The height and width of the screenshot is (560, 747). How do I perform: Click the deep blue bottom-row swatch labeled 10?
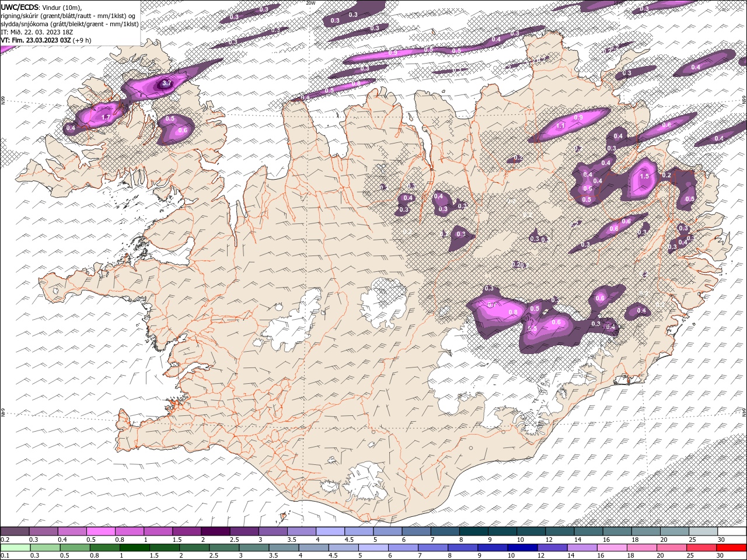click(522, 547)
